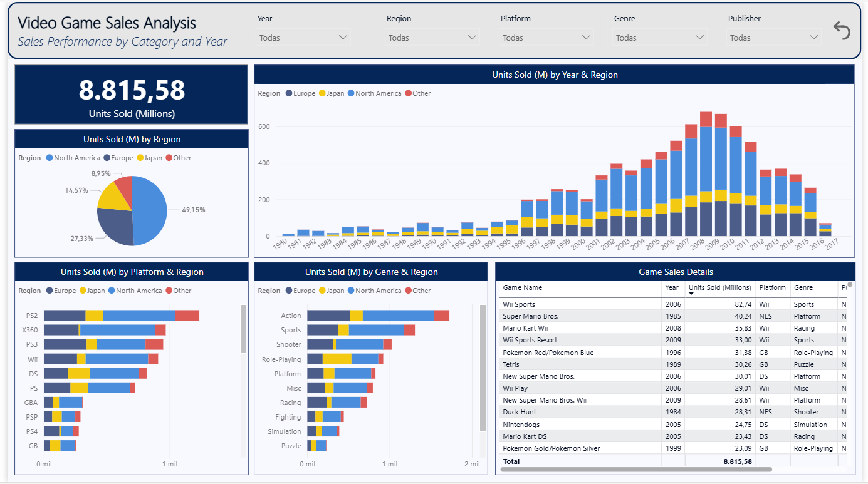Image resolution: width=868 pixels, height=484 pixels.
Task: Expand the Genre filter dropdown
Action: (660, 38)
